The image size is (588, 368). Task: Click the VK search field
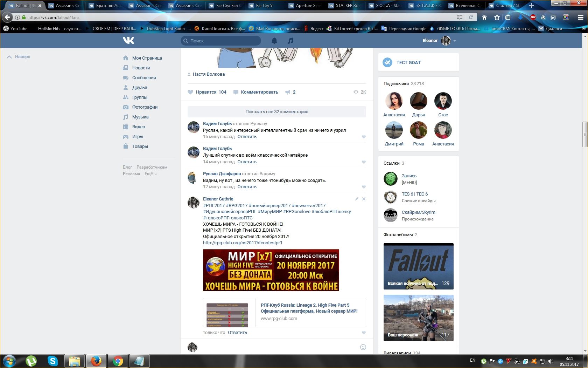[x=221, y=41]
